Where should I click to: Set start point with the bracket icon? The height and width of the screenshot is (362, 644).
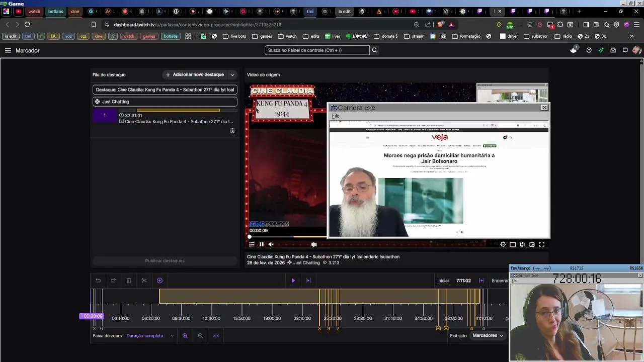point(481,281)
